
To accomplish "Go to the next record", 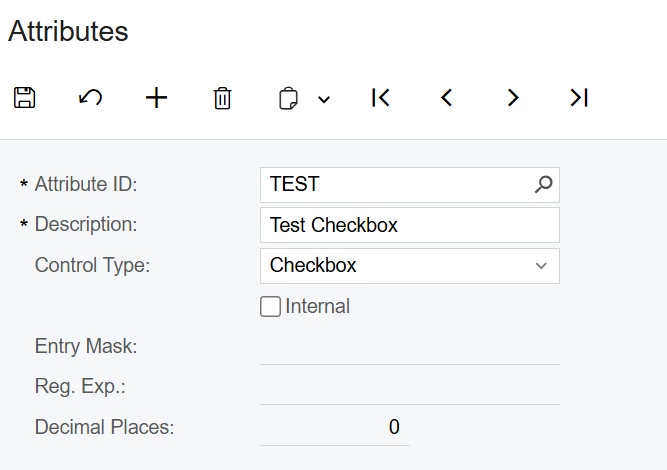I will (513, 98).
